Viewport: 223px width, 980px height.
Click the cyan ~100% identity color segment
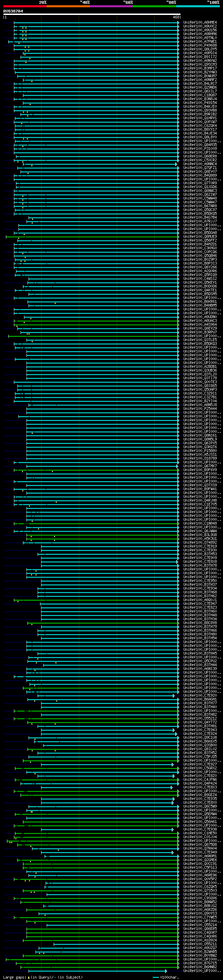point(198,6)
